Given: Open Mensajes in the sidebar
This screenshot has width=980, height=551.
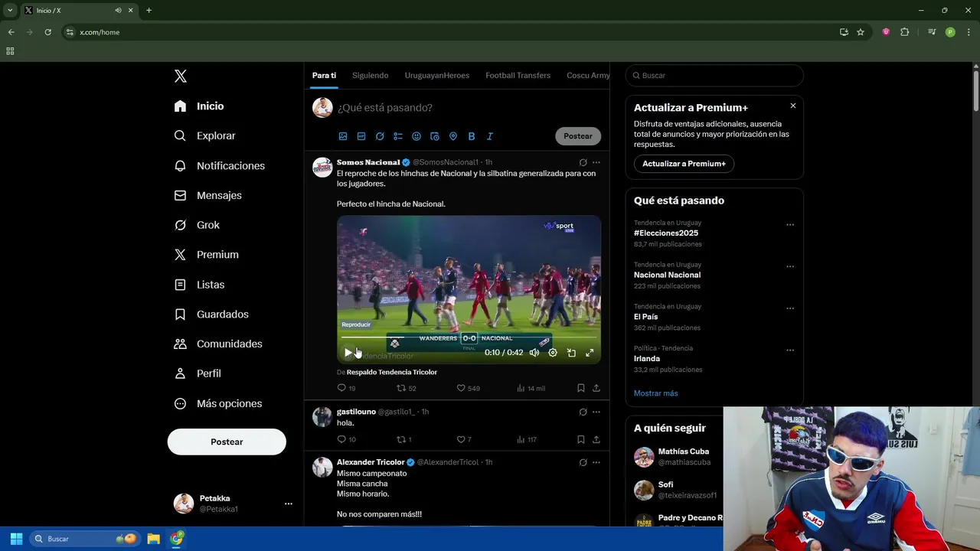Looking at the screenshot, I should (207, 195).
